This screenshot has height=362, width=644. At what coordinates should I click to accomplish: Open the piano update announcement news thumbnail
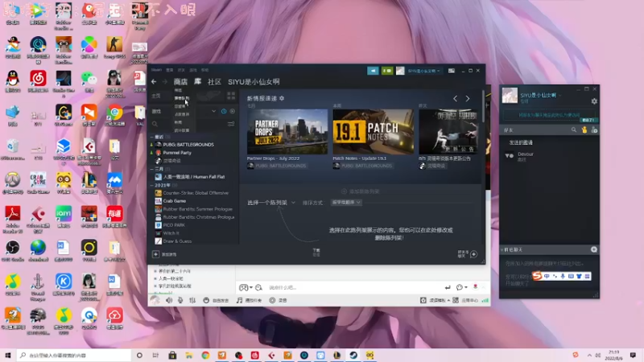(448, 132)
